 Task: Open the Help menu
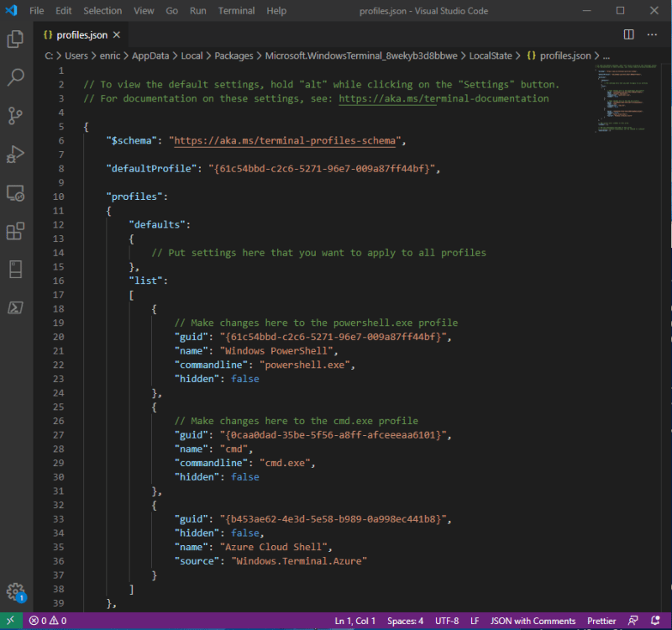(276, 11)
